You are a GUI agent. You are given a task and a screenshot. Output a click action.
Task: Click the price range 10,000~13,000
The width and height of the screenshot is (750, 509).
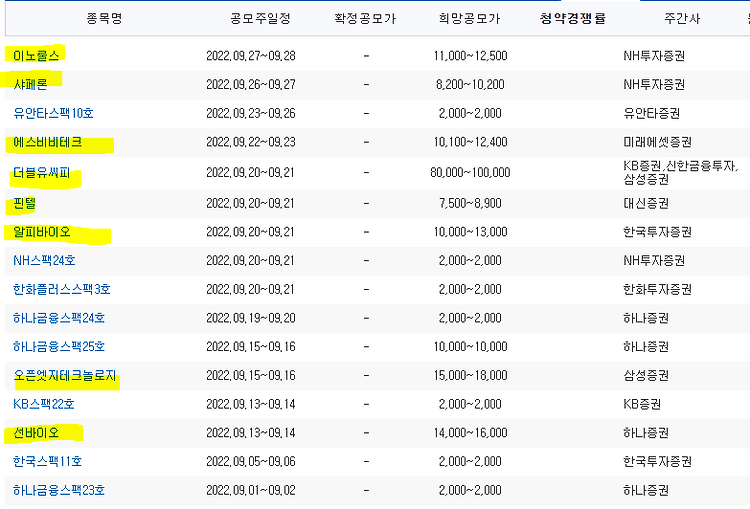coord(470,232)
